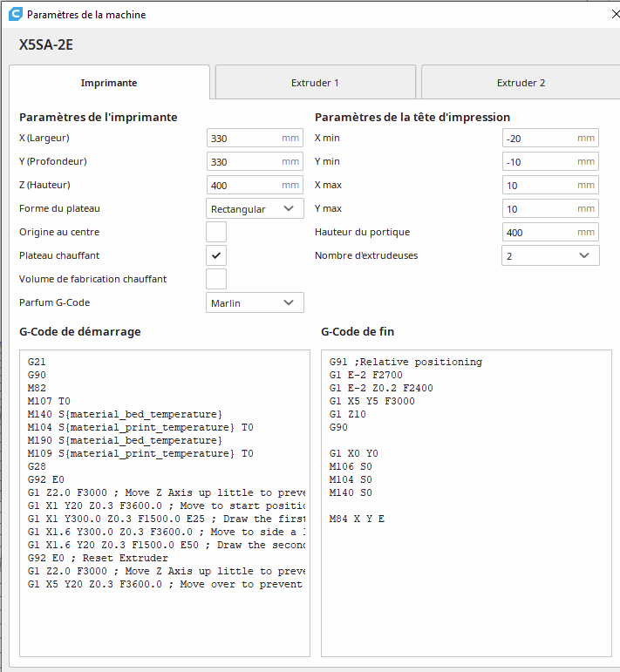This screenshot has height=672, width=620.
Task: Click 'M190 S{material_bed_temperature}' line
Action: (125, 440)
